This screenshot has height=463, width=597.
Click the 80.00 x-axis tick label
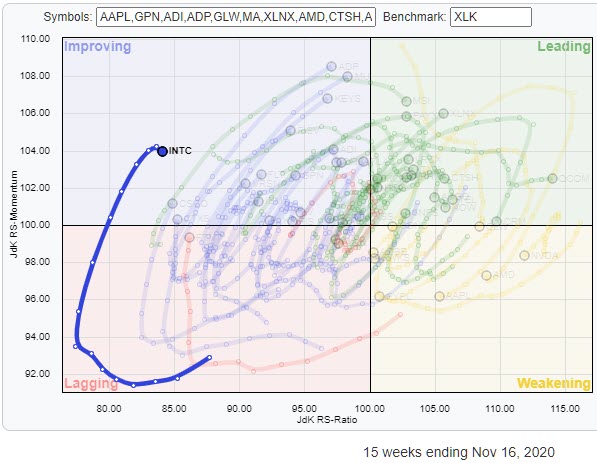click(109, 409)
